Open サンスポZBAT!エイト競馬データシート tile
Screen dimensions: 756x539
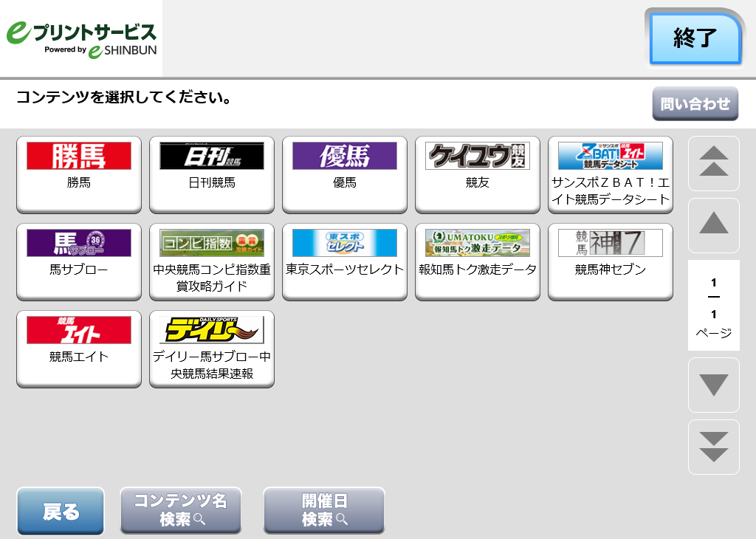coord(611,174)
